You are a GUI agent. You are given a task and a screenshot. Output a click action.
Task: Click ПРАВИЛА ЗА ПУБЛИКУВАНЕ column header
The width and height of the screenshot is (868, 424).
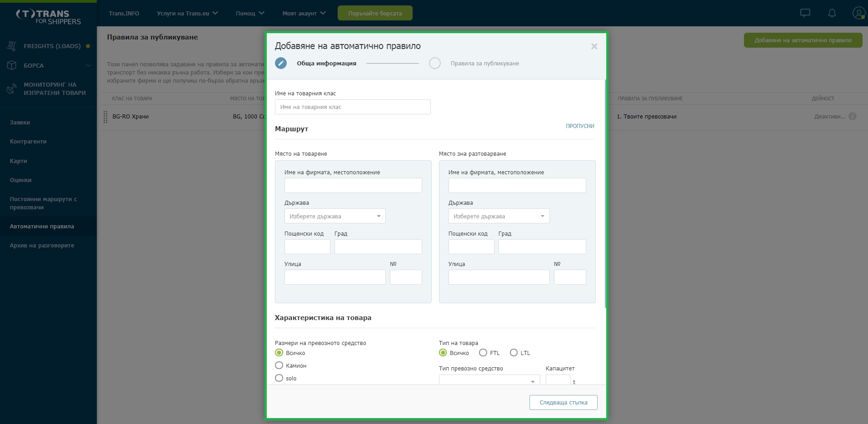point(650,99)
